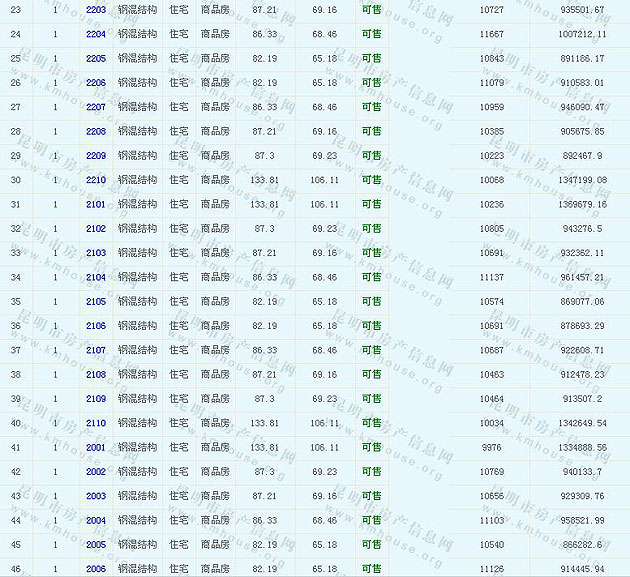Select room 2001 link

coord(96,447)
